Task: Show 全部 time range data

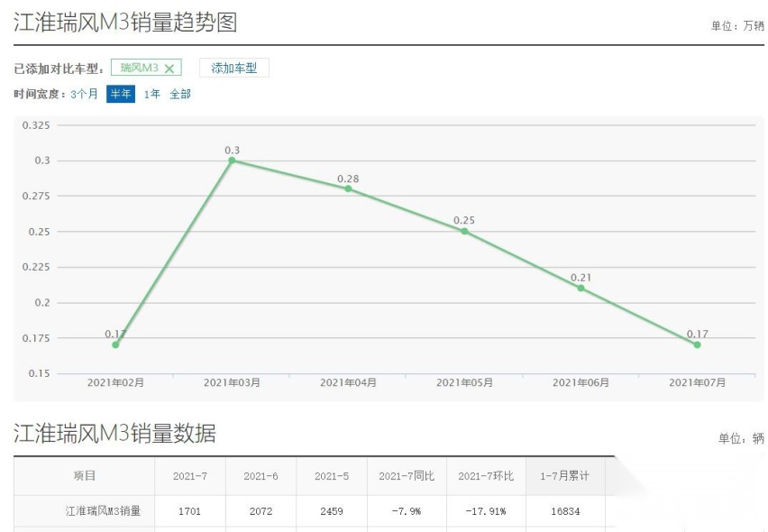Action: point(180,94)
